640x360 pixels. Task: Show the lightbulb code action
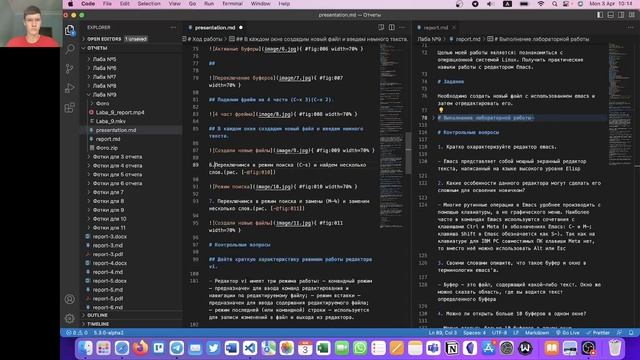(x=441, y=110)
